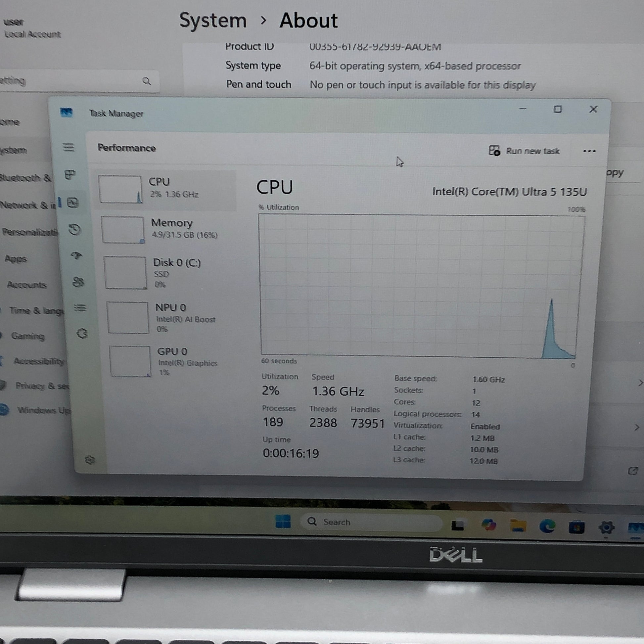Click the 1.36 GHz speed value
The width and height of the screenshot is (644, 644).
coord(338,391)
